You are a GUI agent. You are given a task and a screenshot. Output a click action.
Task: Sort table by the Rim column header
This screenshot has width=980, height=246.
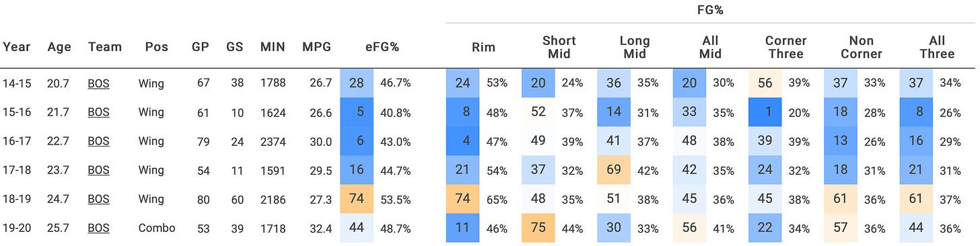pyautogui.click(x=483, y=47)
